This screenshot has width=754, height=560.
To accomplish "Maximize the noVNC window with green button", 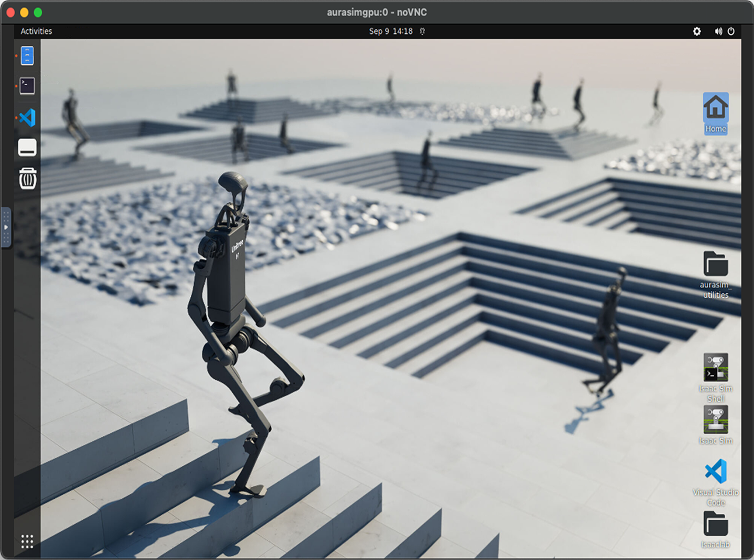I will 38,12.
